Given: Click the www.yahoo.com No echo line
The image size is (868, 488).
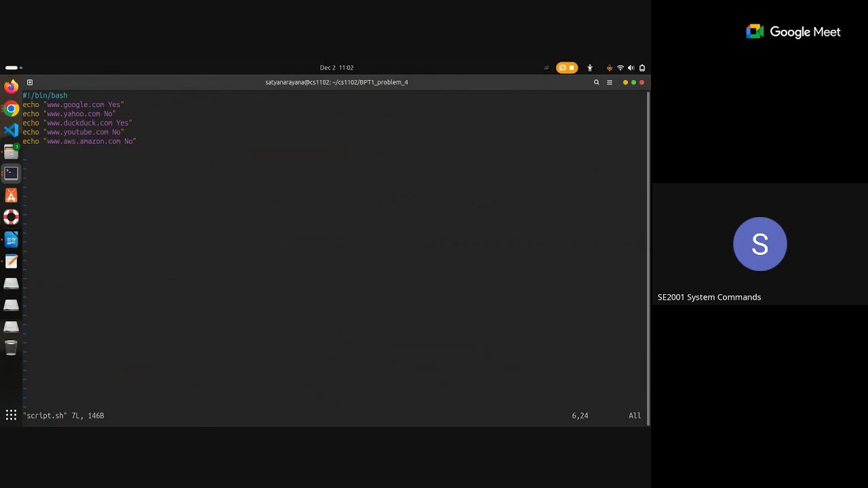Looking at the screenshot, I should 69,114.
